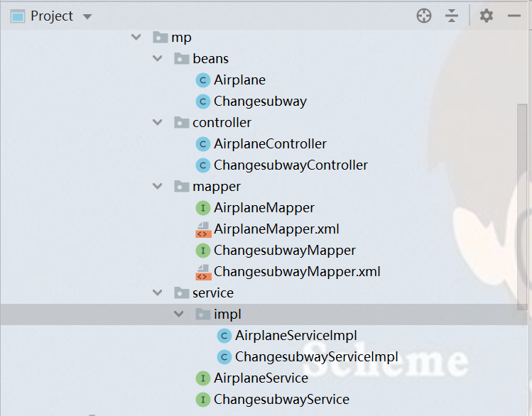This screenshot has height=416, width=532.
Task: Select the ChangesubwayService interface name
Action: tap(281, 400)
